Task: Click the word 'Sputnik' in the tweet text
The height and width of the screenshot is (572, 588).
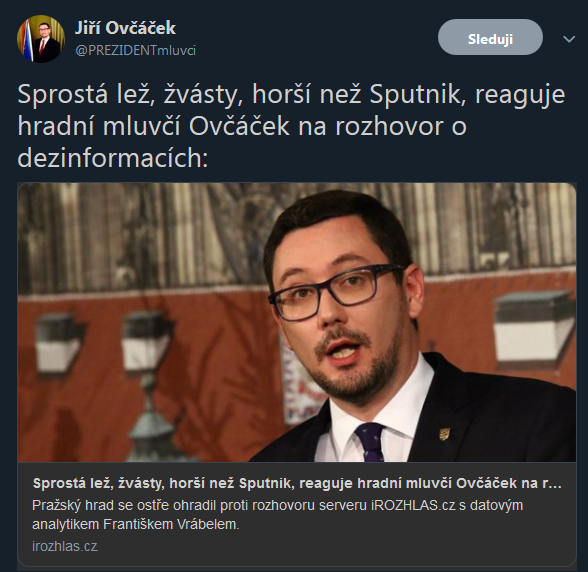Action: click(415, 95)
